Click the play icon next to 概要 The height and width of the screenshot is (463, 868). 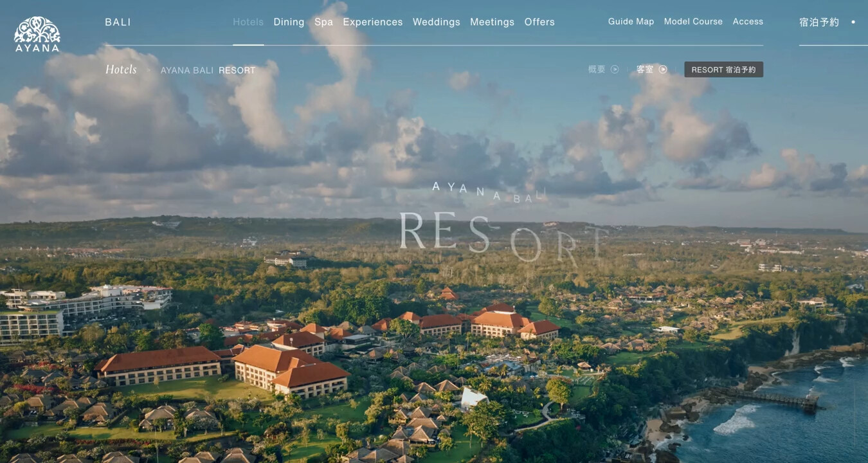[615, 69]
